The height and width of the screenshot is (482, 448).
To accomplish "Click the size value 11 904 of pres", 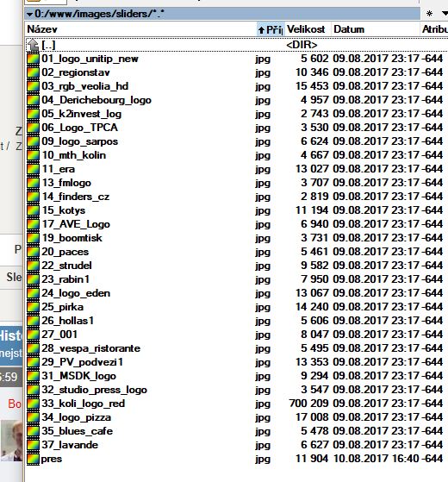I will pos(312,459).
